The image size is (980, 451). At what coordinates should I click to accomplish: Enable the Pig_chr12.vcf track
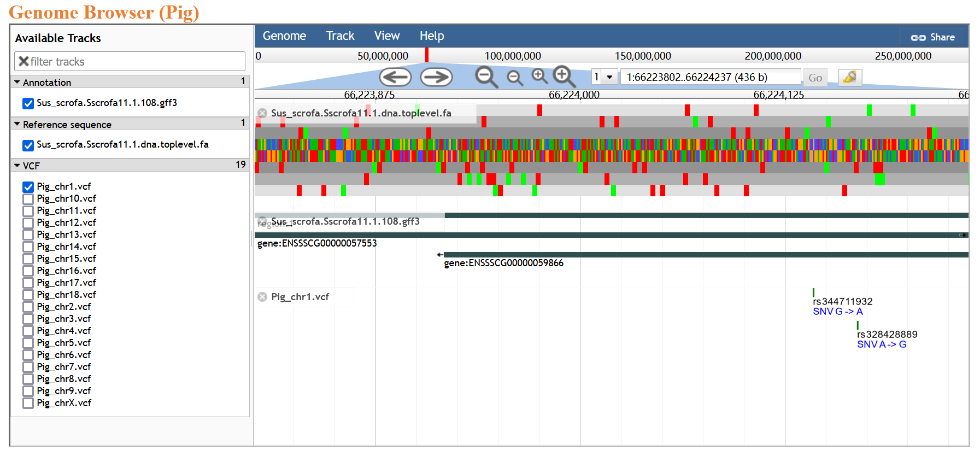pos(28,223)
